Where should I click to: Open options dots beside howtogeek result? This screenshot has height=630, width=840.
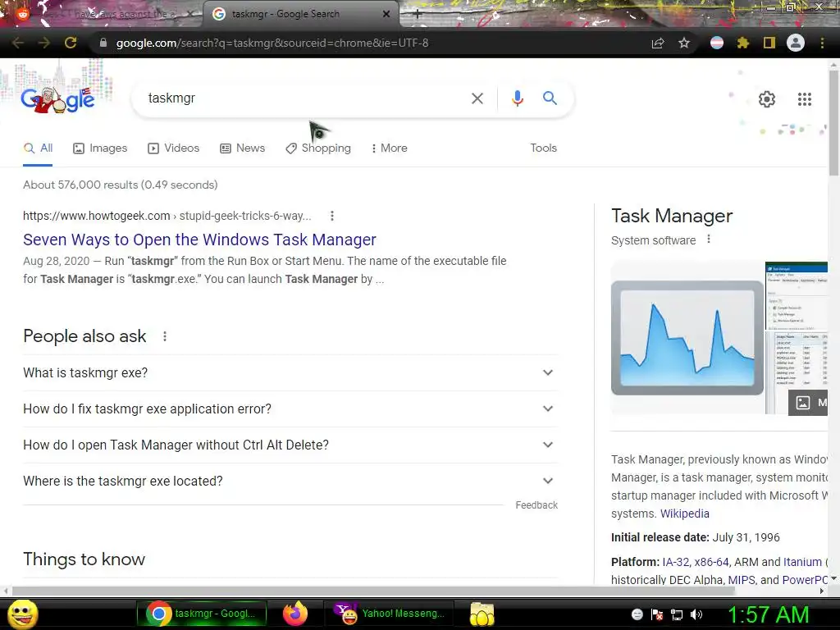(332, 216)
